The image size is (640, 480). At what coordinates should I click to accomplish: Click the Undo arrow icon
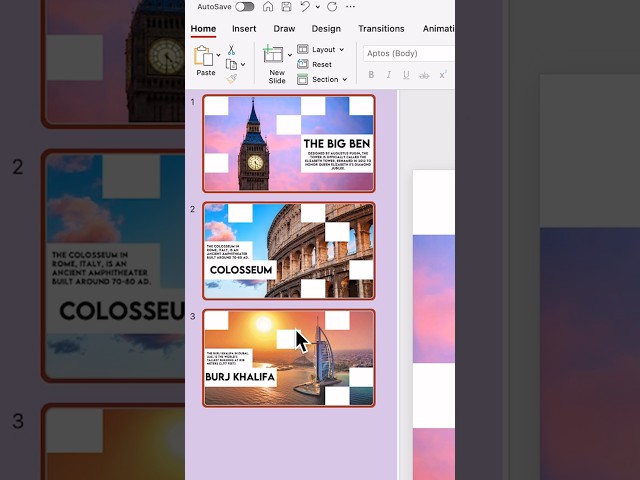coord(305,7)
